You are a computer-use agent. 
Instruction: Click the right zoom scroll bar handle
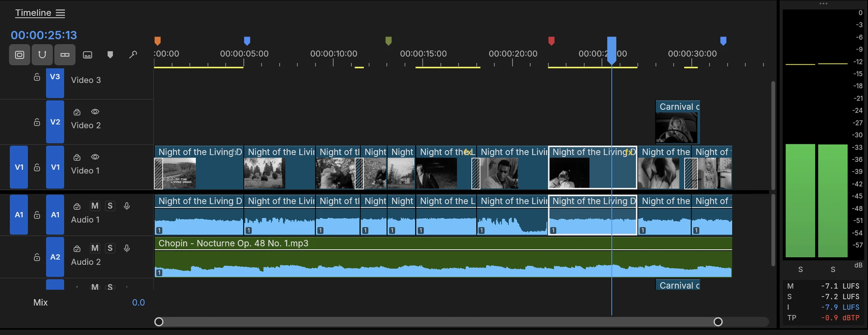point(718,322)
